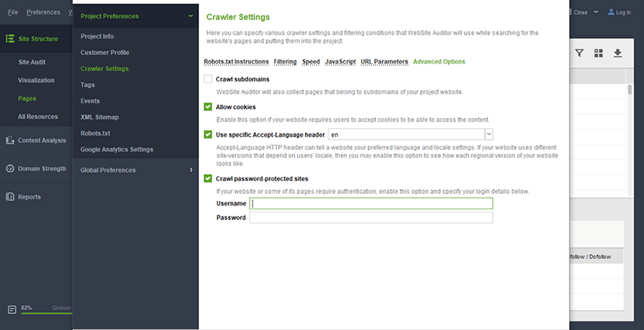Viewport: 644px width, 330px height.
Task: Select the URL Parameters tab
Action: pyautogui.click(x=384, y=62)
